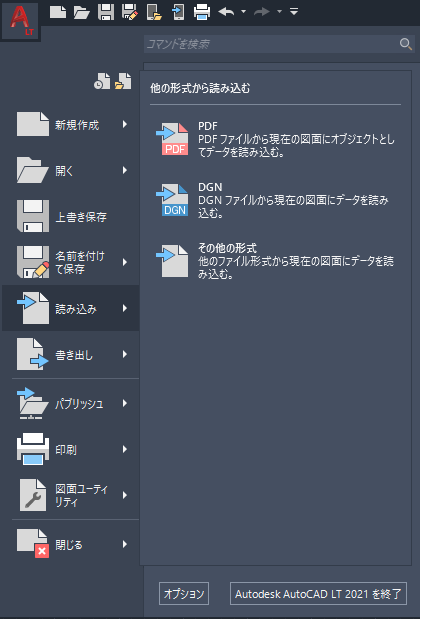Click the Save As icon with pencil in toolbar
This screenshot has width=430, height=623.
(130, 12)
